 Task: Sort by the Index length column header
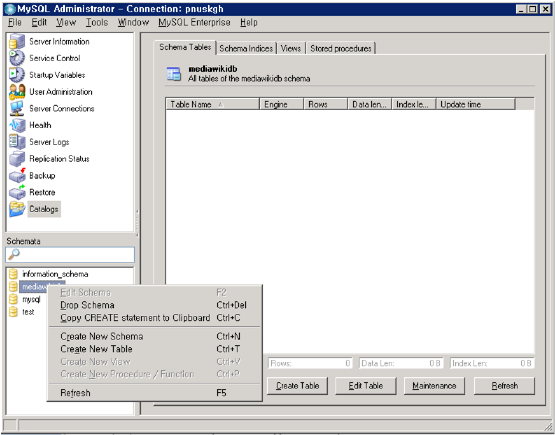point(413,104)
